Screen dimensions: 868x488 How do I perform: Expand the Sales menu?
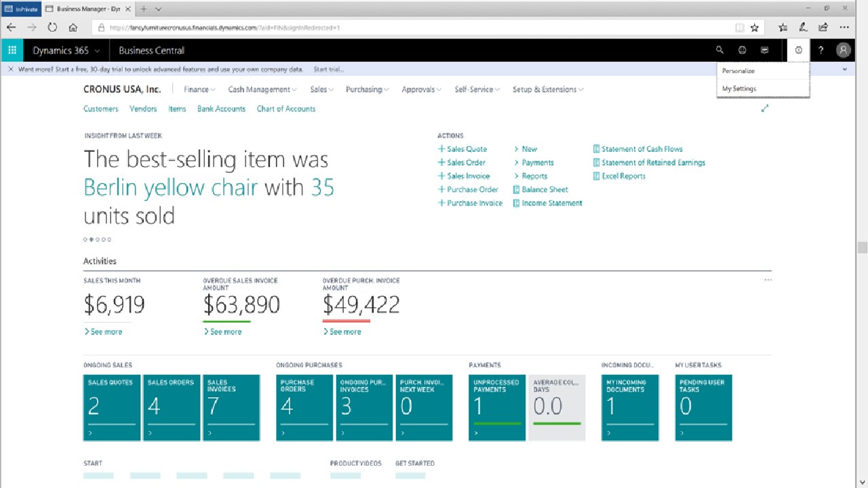point(321,89)
